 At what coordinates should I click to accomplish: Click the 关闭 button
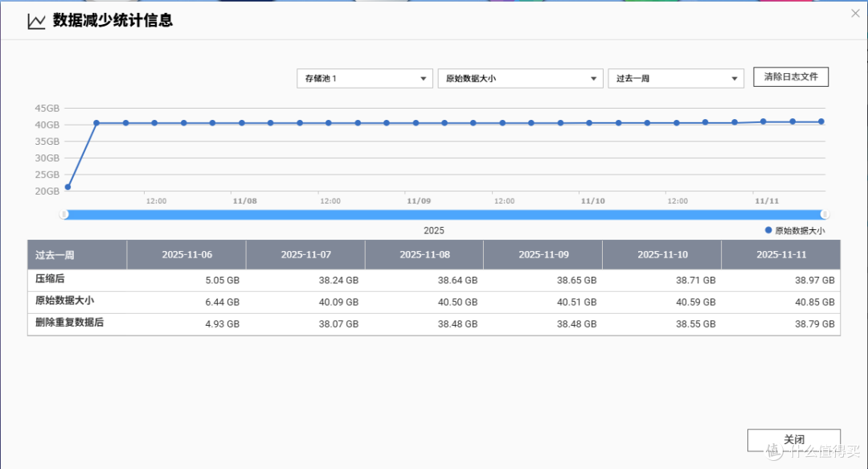tap(794, 439)
